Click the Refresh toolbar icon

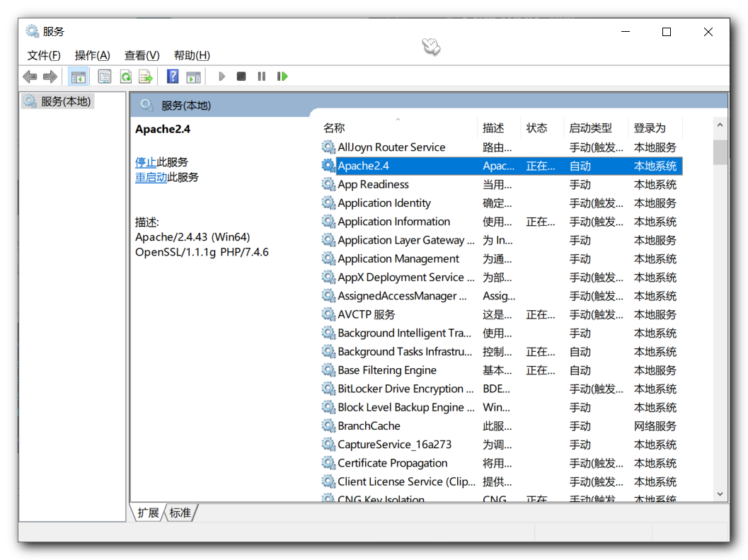[125, 76]
